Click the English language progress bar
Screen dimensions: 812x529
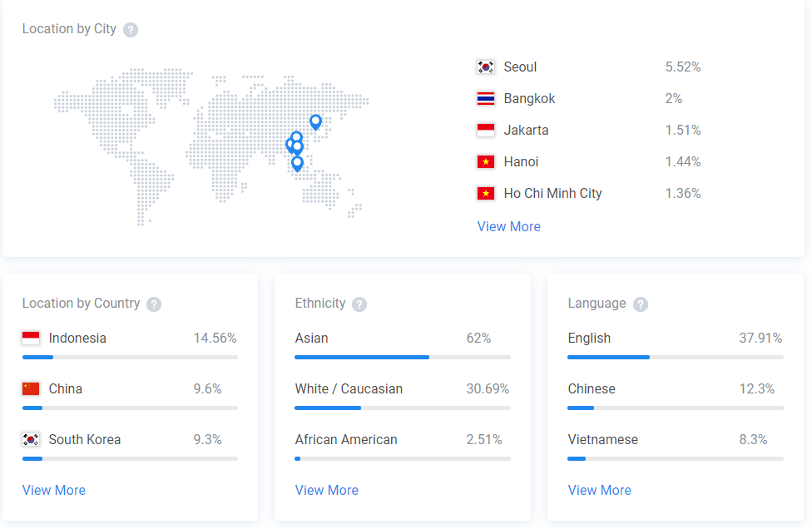pyautogui.click(x=676, y=357)
